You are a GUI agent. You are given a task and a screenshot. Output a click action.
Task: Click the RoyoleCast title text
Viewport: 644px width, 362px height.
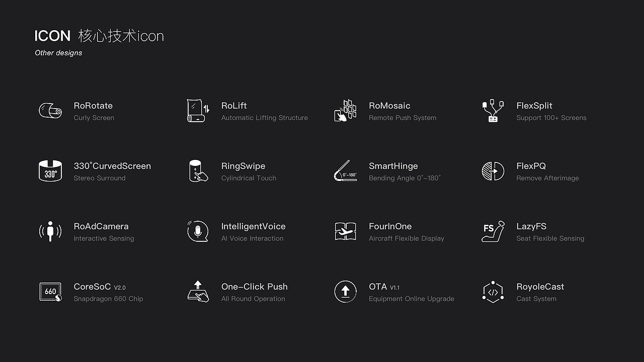coord(540,287)
